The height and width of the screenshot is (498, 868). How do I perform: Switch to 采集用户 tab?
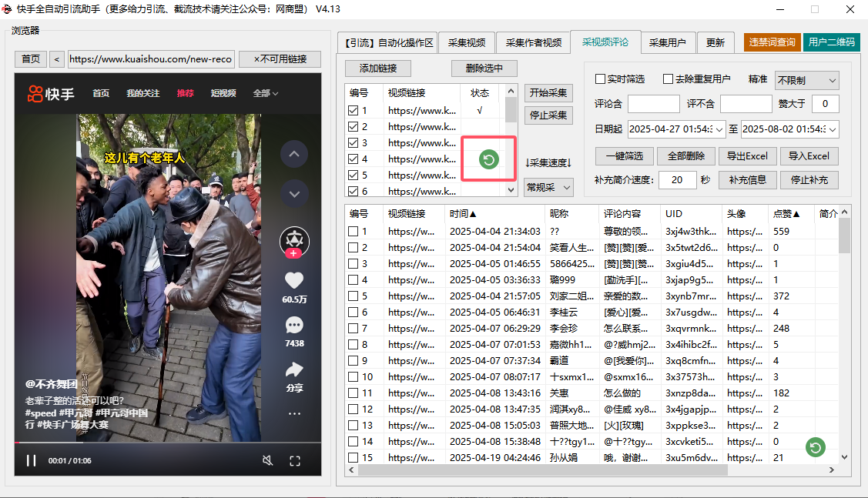[x=667, y=42]
